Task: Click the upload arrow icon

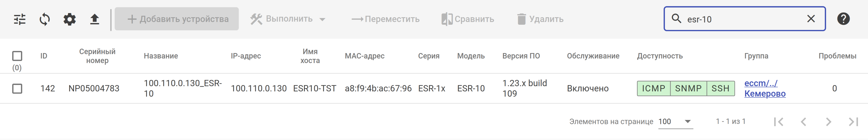Action: (x=95, y=19)
